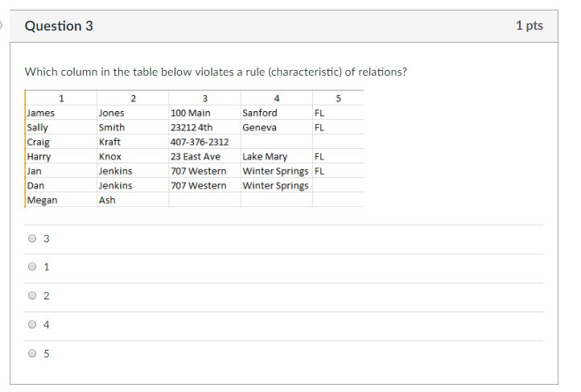Select answer option 3
Viewport: 581px width, 392px height.
[32, 238]
